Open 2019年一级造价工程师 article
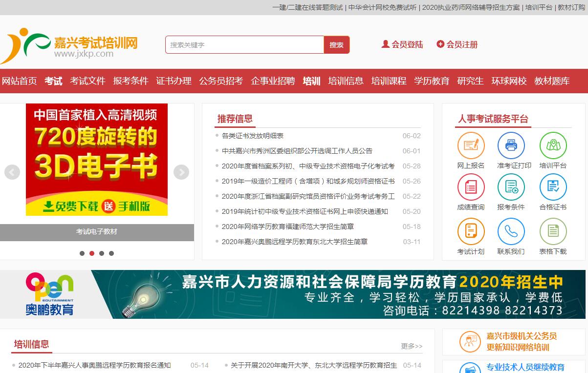The image size is (588, 373). [x=308, y=181]
